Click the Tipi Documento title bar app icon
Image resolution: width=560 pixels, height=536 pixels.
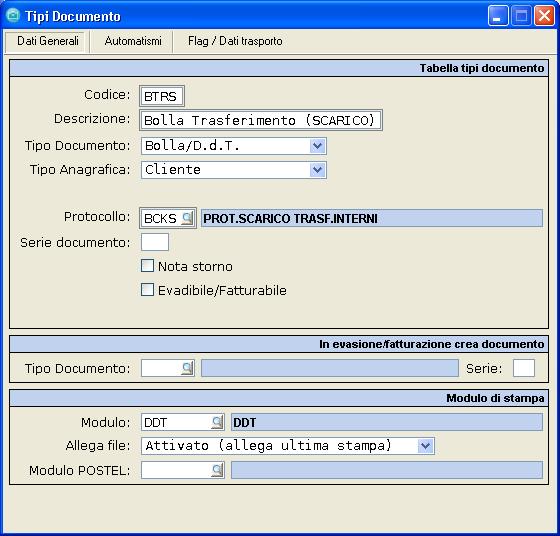[x=13, y=16]
